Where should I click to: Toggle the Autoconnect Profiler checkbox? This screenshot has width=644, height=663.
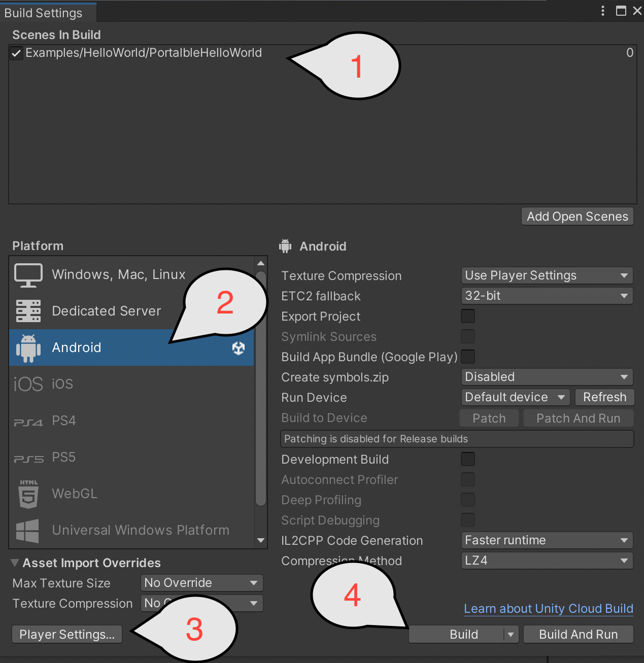pyautogui.click(x=468, y=479)
